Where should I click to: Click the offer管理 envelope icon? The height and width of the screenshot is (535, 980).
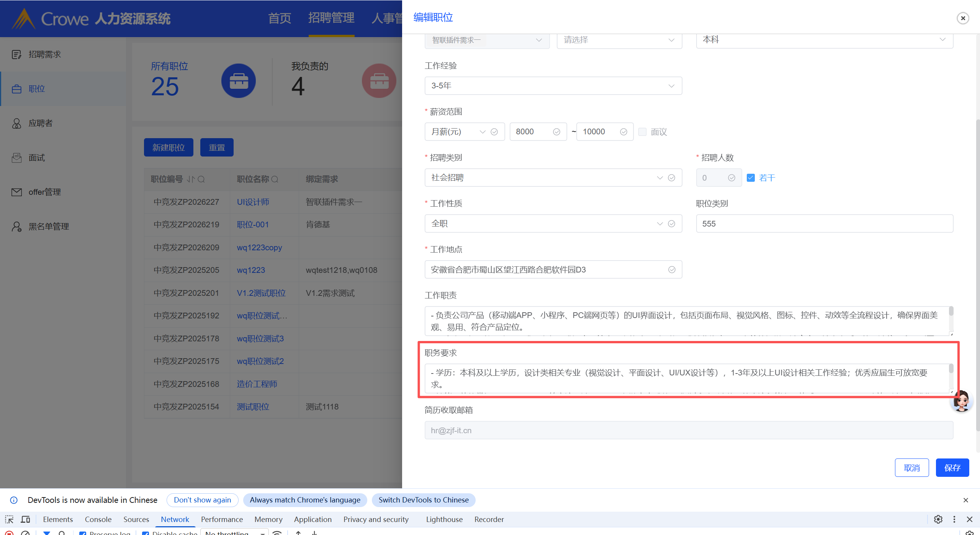click(16, 192)
